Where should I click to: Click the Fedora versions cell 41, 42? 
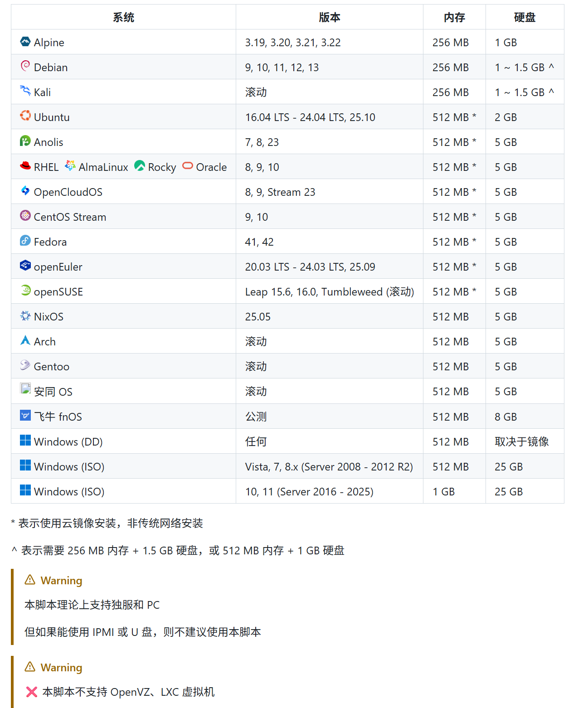(330, 242)
